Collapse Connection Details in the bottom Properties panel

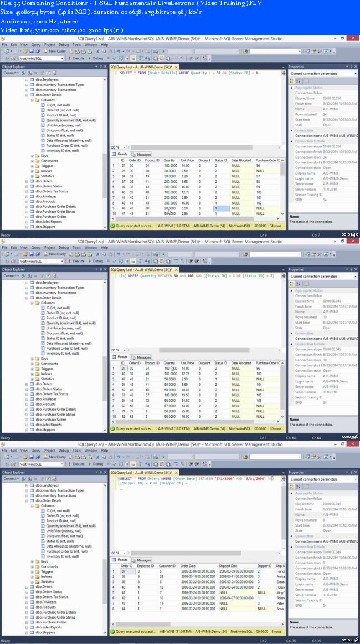point(291,546)
